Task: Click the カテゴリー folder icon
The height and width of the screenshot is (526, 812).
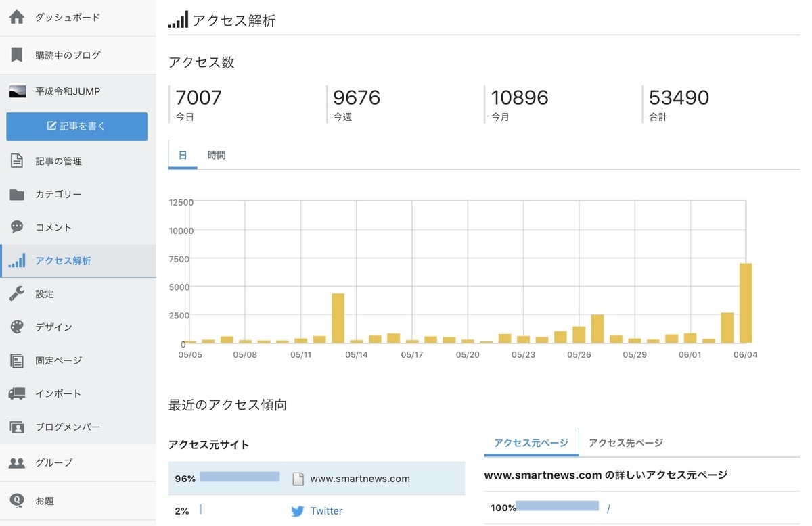Action: 17,195
